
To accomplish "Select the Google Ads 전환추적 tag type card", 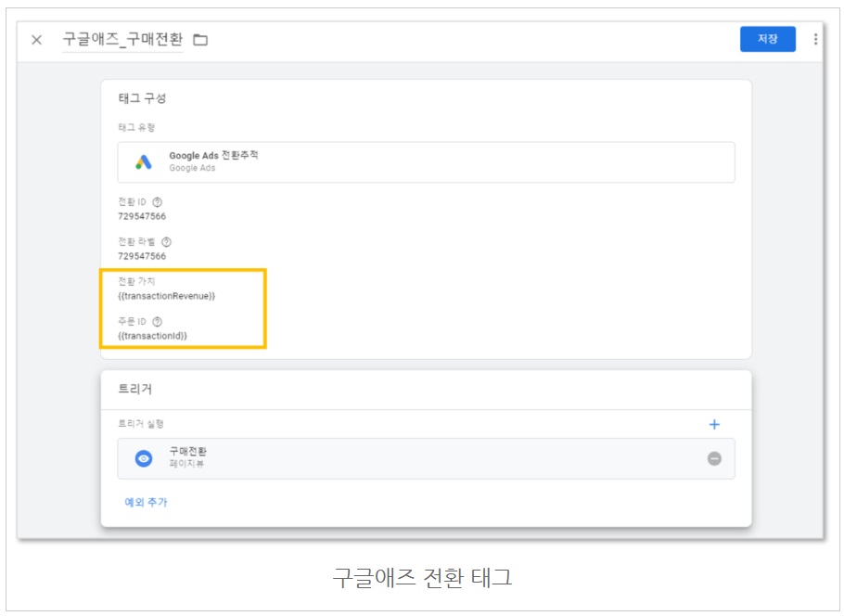I will click(426, 162).
